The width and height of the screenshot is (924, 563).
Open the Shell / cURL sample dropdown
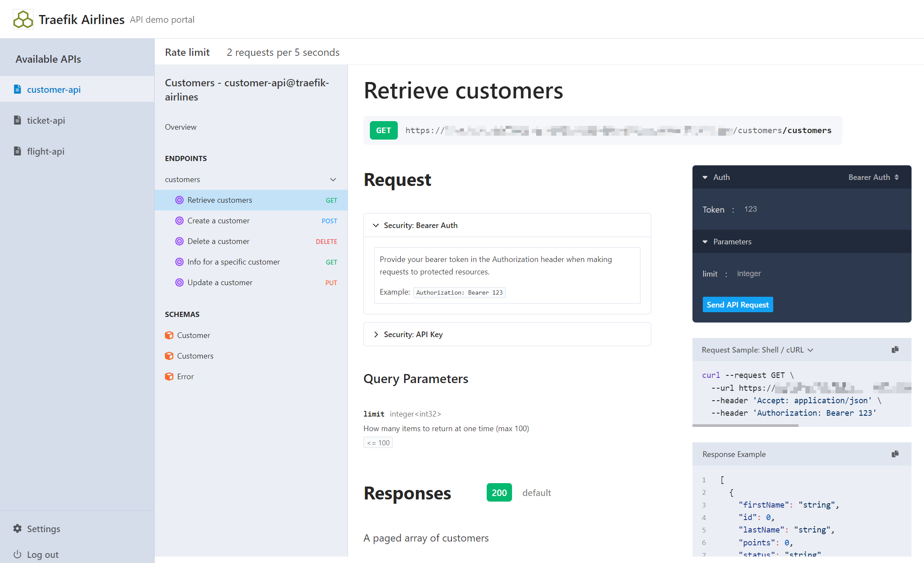[811, 350]
